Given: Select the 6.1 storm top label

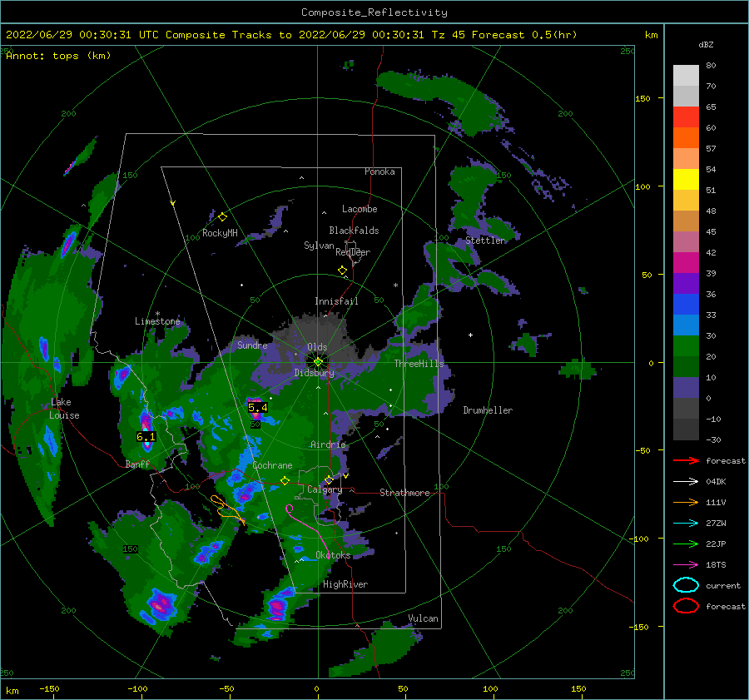Looking at the screenshot, I should pyautogui.click(x=146, y=437).
